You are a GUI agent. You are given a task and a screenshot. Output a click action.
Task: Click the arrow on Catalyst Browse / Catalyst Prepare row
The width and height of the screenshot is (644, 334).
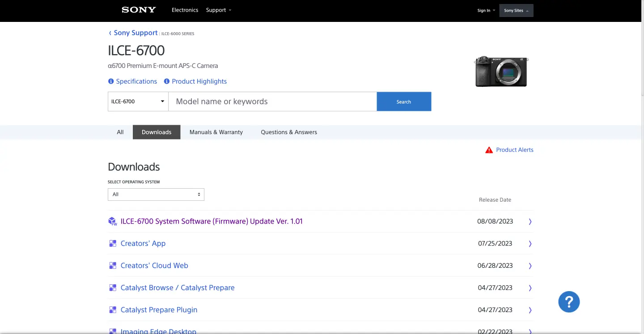point(530,288)
